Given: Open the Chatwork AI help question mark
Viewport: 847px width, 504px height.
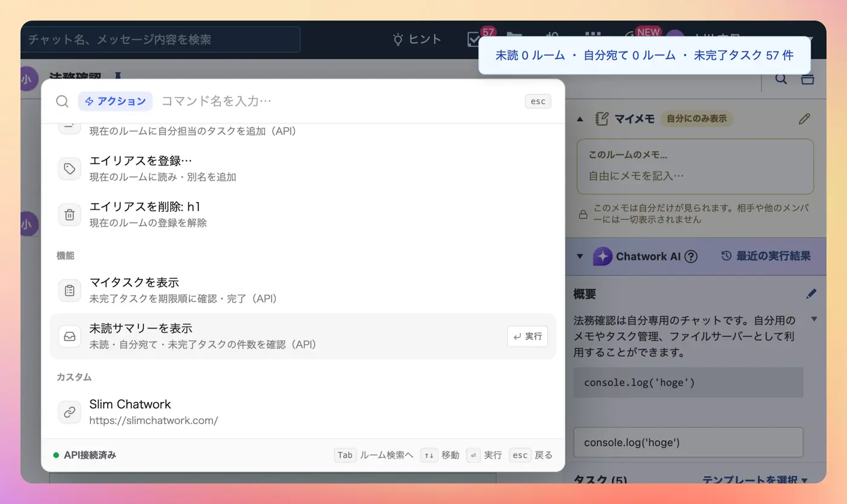Looking at the screenshot, I should coord(691,257).
